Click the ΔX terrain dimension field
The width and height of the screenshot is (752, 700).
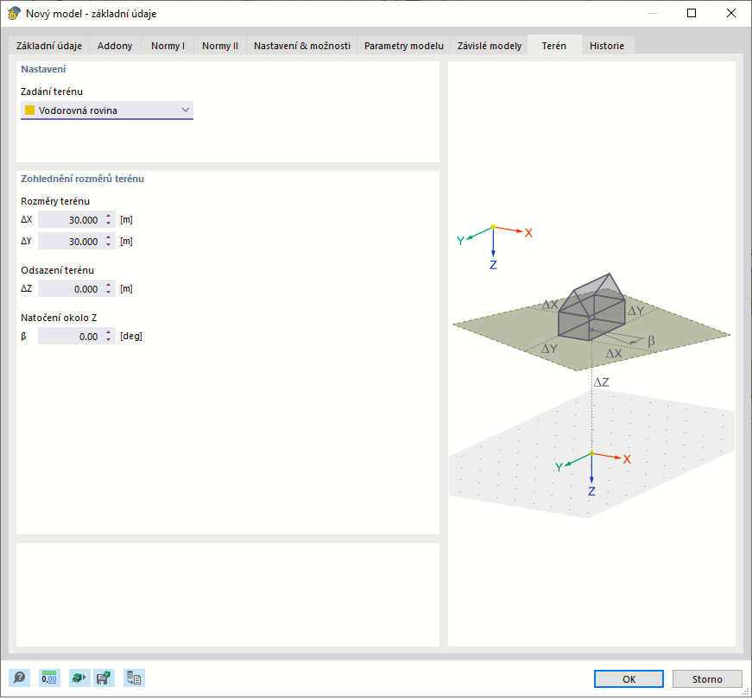pyautogui.click(x=71, y=219)
